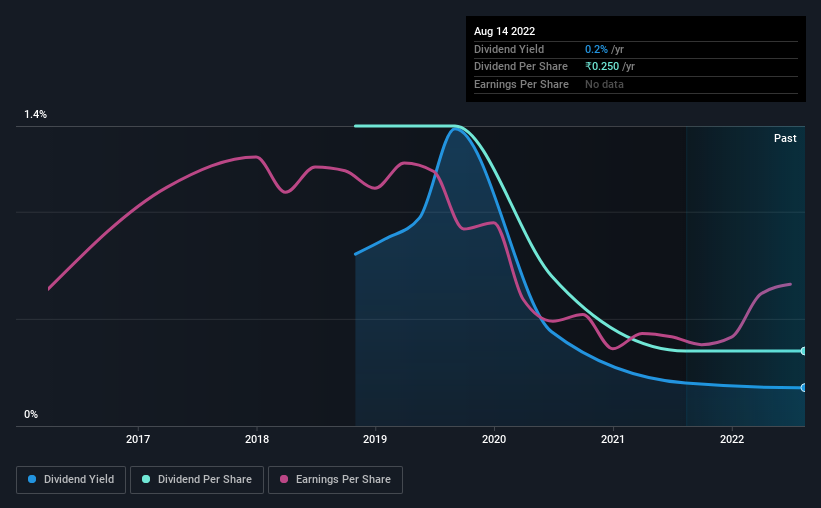This screenshot has height=508, width=821.
Task: Select the 2019 label on the x-axis
Action: coord(375,439)
